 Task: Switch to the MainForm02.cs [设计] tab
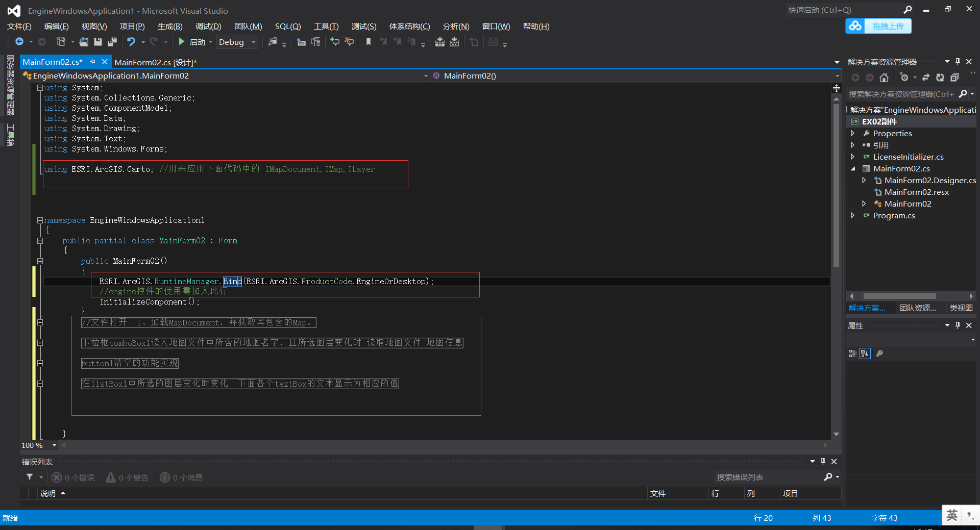pos(155,62)
